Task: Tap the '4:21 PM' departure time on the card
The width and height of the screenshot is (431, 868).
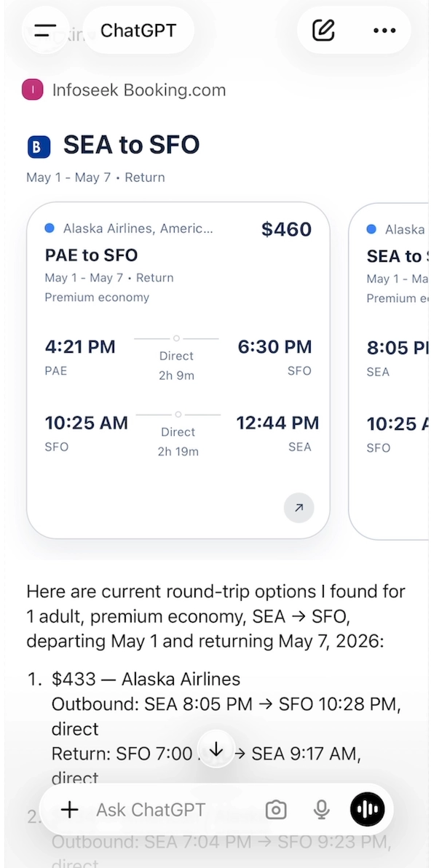Action: point(80,347)
